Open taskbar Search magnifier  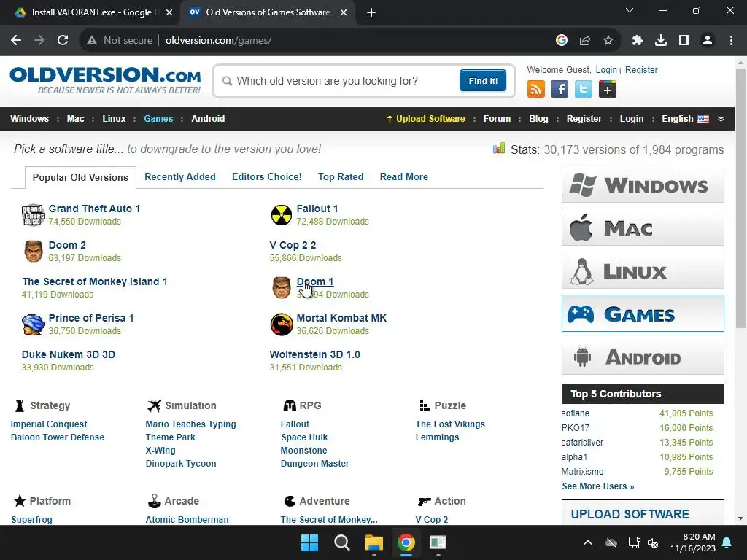(x=342, y=542)
